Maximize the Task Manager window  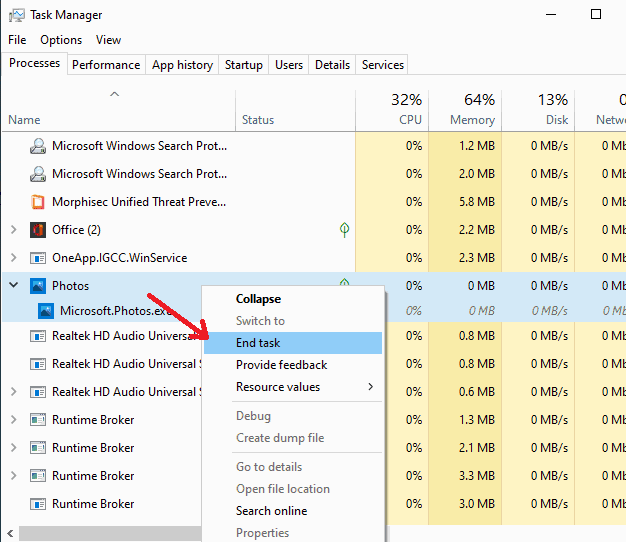(596, 14)
